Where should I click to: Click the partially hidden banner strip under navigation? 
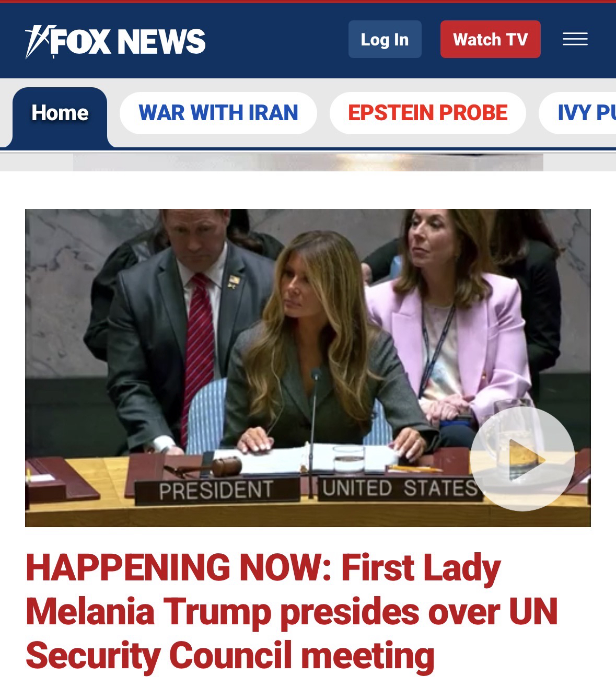click(x=308, y=162)
